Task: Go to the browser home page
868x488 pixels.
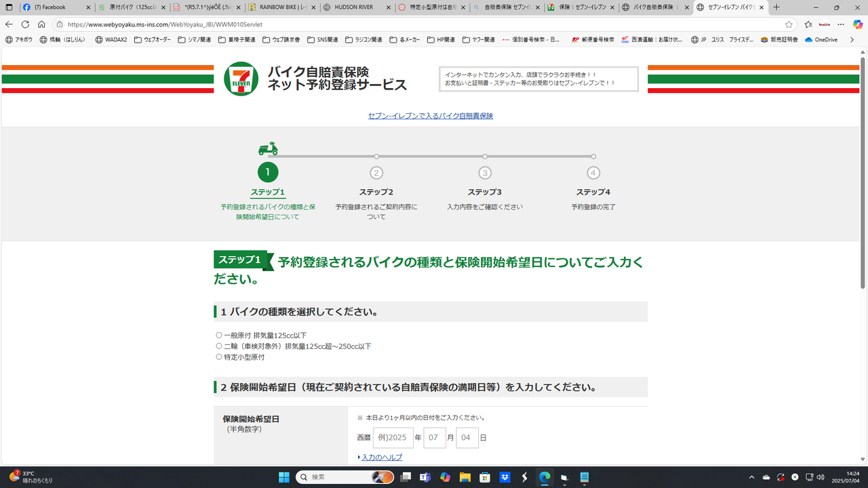Action: coord(41,24)
